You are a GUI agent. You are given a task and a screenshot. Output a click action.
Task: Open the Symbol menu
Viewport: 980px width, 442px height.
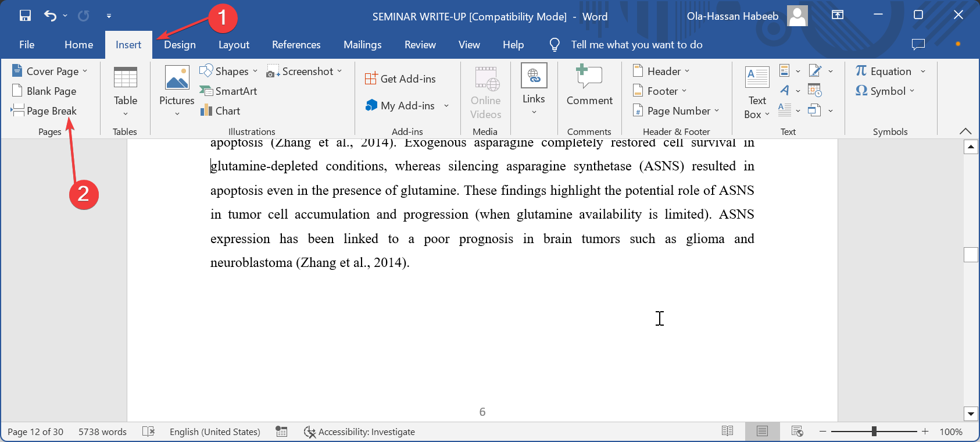click(x=885, y=91)
